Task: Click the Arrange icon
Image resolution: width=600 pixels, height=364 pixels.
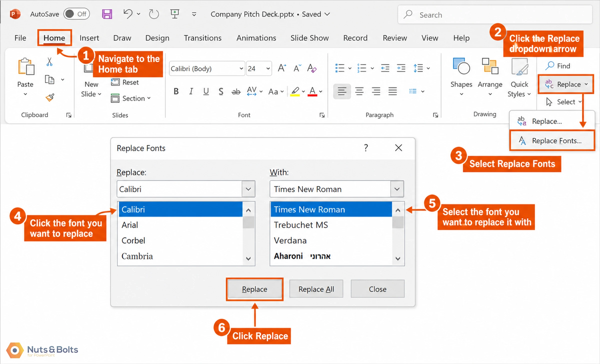Action: (x=490, y=66)
